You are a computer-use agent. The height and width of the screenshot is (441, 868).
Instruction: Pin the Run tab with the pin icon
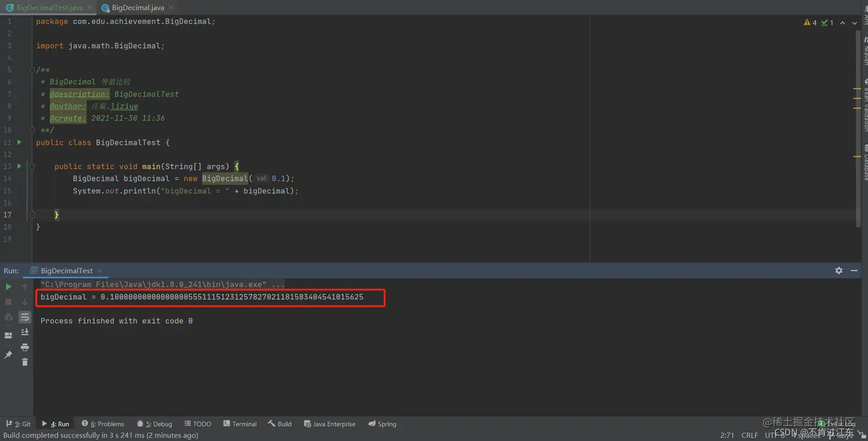9,355
